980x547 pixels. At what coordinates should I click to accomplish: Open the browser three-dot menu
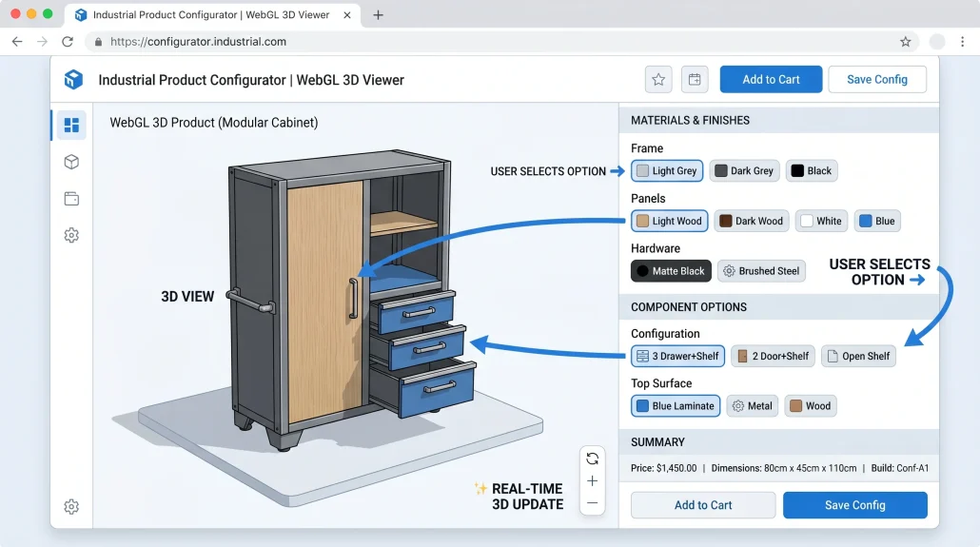[962, 42]
